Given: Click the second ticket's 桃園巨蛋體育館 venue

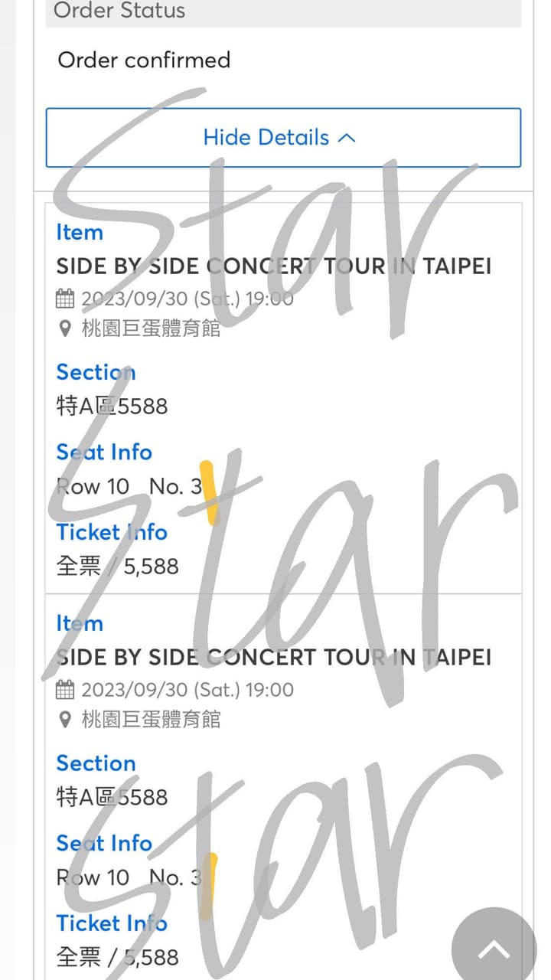Looking at the screenshot, I should 151,720.
